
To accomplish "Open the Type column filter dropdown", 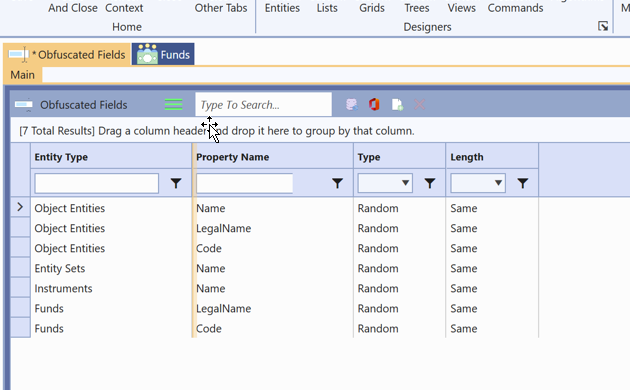I will (x=385, y=183).
